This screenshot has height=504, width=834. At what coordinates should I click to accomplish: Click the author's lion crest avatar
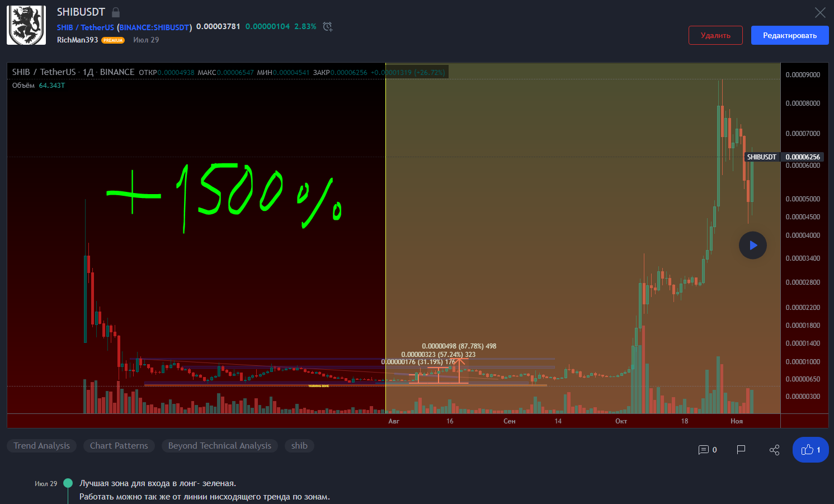click(26, 25)
